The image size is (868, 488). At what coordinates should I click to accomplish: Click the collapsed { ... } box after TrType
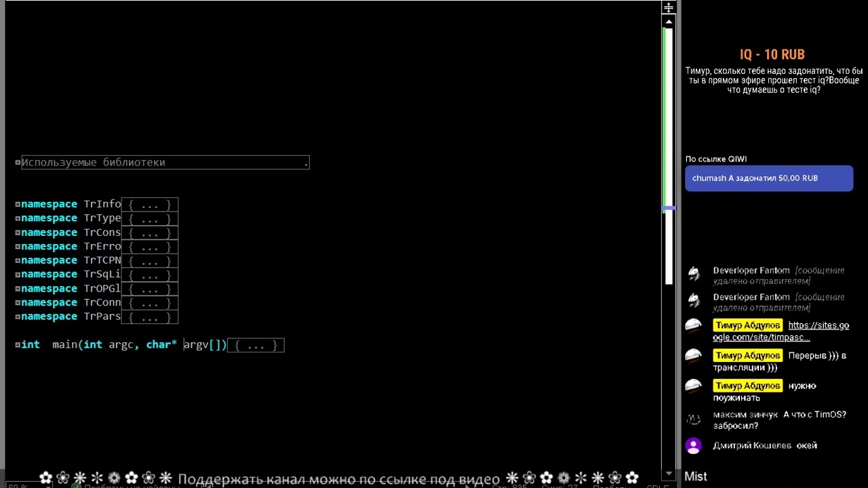(150, 218)
